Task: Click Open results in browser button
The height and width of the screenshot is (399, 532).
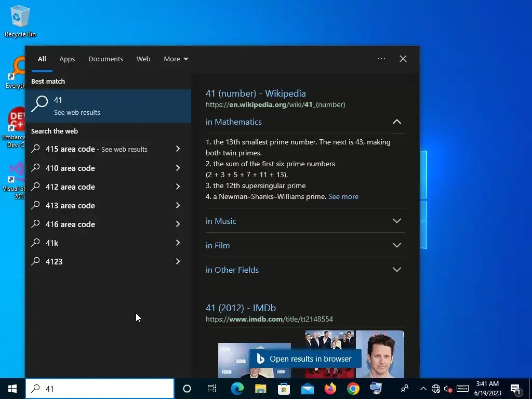Action: pos(305,358)
